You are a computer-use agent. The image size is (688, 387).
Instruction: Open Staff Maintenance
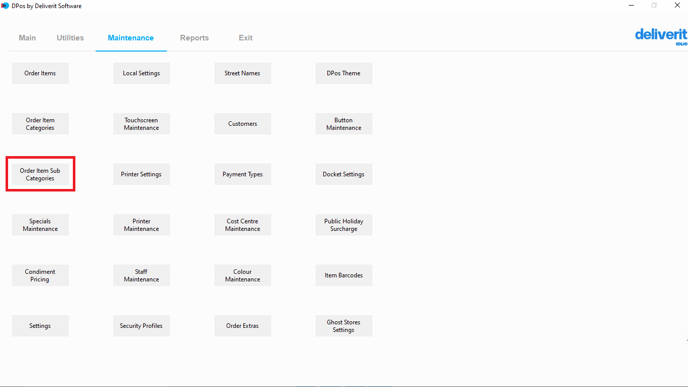pos(141,275)
